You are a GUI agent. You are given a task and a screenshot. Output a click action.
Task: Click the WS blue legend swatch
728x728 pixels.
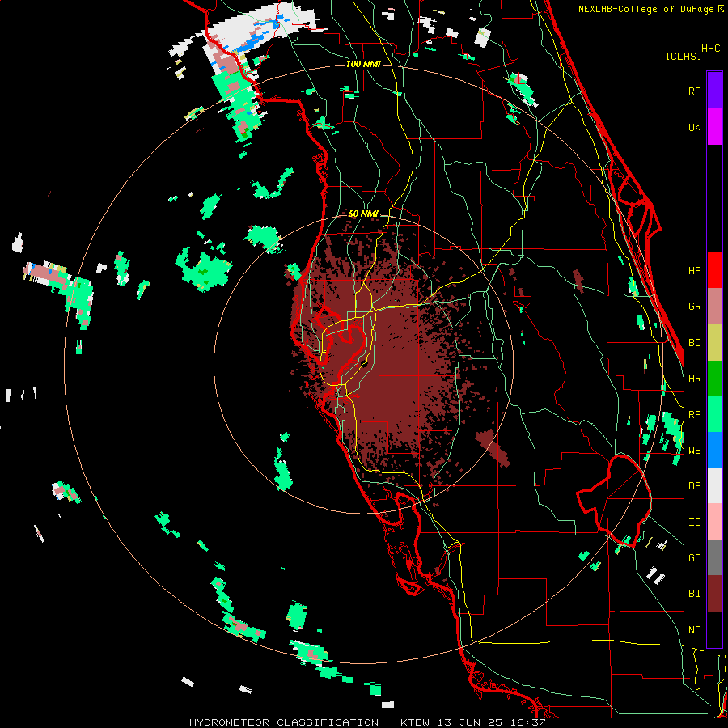pyautogui.click(x=714, y=450)
